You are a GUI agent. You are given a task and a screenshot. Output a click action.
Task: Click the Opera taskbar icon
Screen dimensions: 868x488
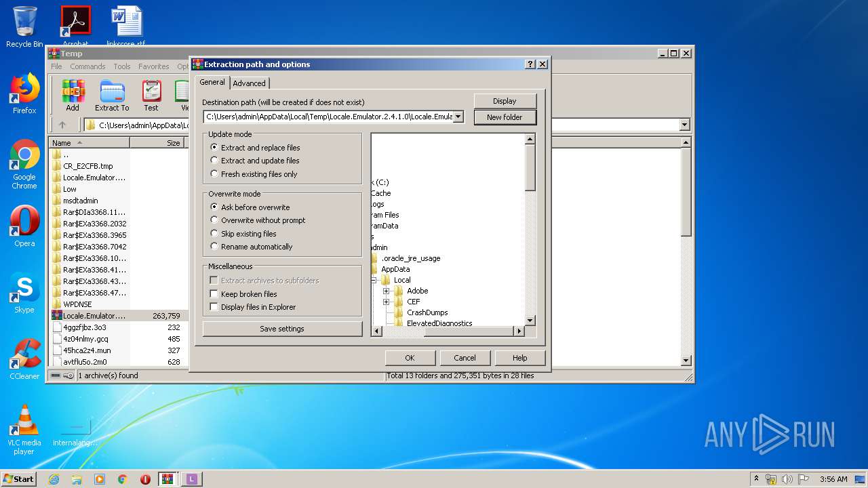146,479
